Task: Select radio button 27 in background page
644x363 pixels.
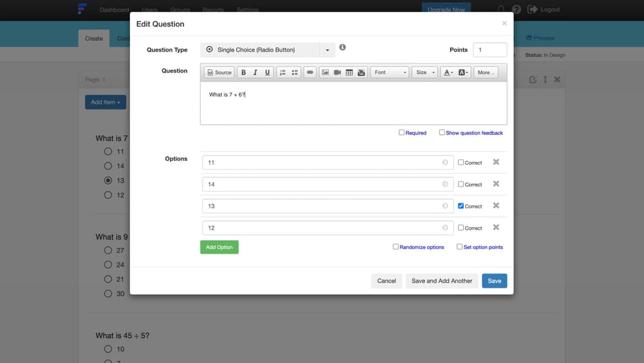Action: [108, 250]
